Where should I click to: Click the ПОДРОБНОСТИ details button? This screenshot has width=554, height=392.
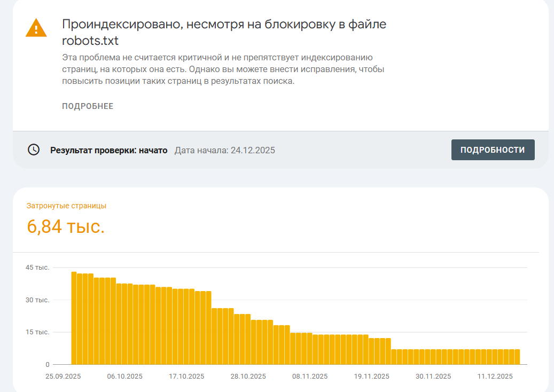coord(493,150)
